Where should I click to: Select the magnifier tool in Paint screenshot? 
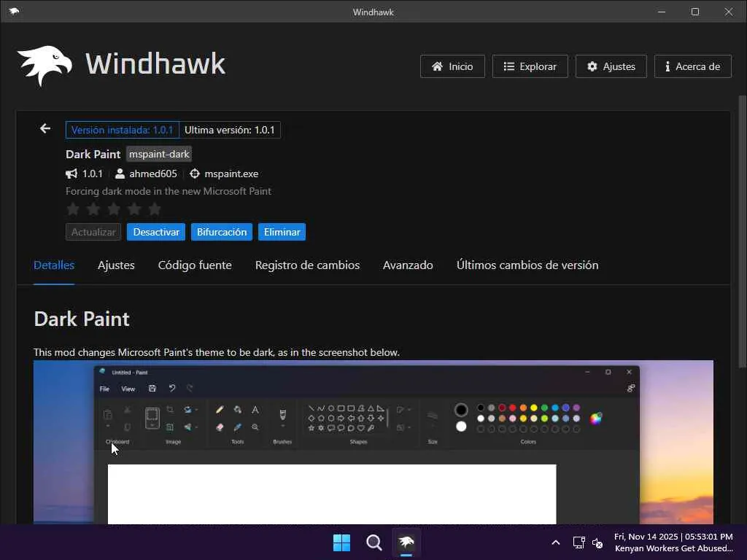click(255, 427)
